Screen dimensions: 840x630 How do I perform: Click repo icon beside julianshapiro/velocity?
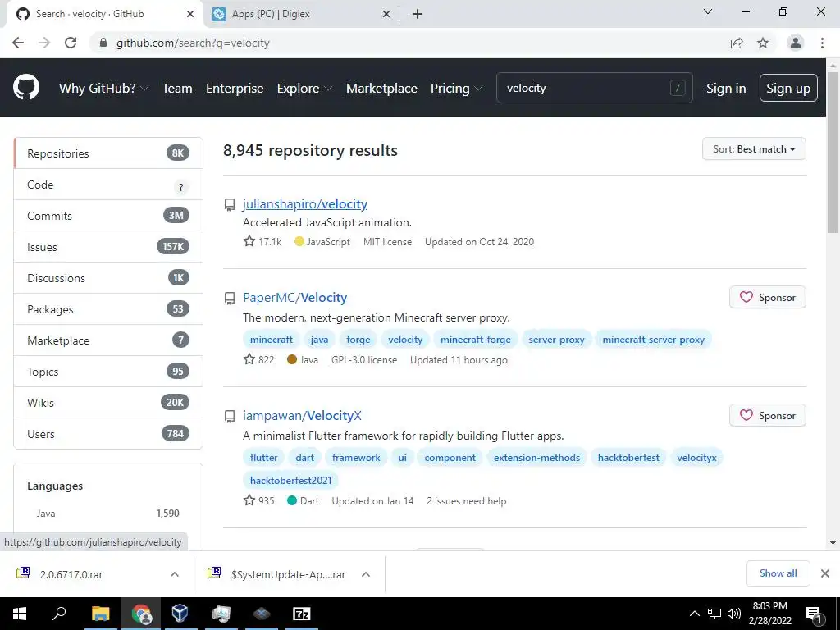(230, 204)
